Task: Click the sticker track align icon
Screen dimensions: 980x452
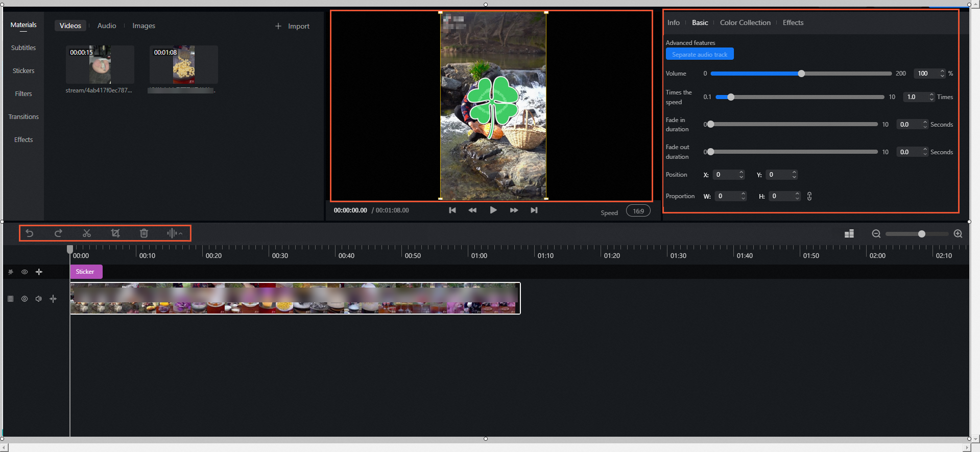Action: pyautogui.click(x=39, y=272)
